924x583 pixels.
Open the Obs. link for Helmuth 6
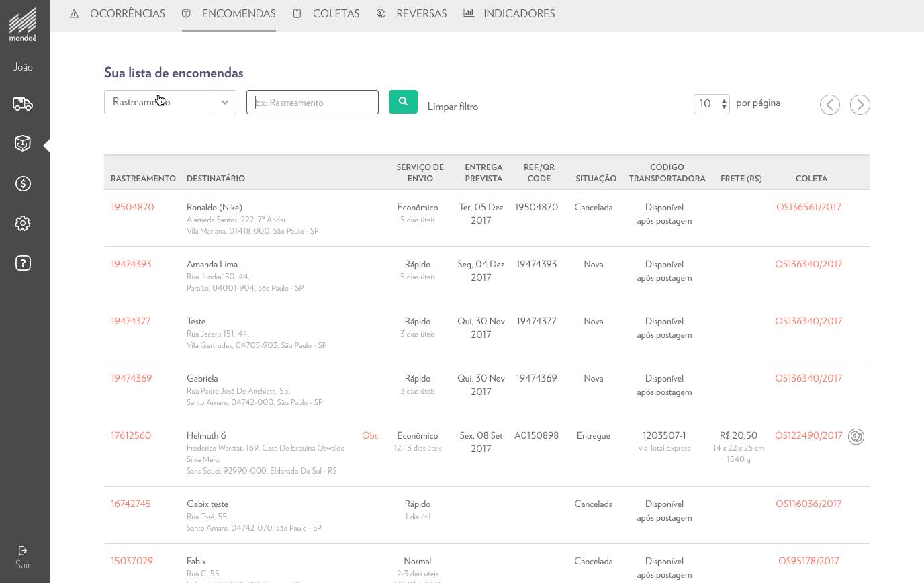pos(371,435)
